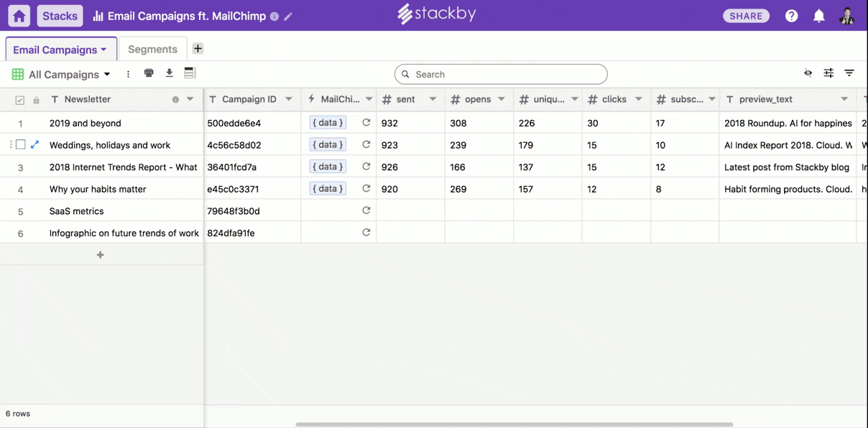Expand the Campaign ID column menu
This screenshot has width=868, height=428.
tap(289, 99)
